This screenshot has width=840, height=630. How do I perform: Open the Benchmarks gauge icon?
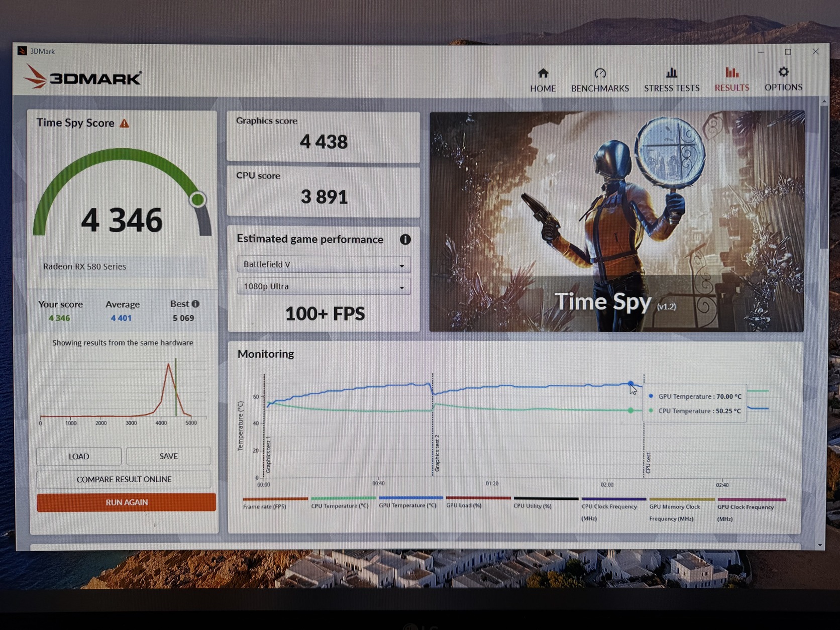[x=600, y=73]
